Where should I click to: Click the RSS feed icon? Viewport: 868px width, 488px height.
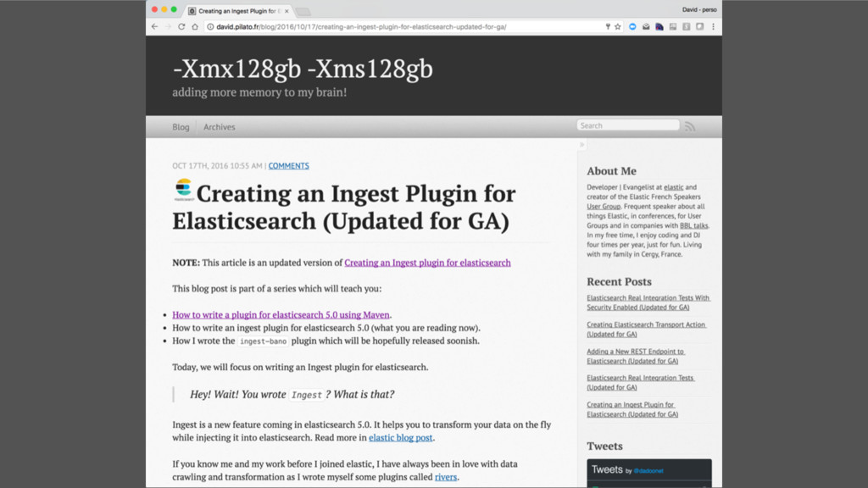[690, 126]
